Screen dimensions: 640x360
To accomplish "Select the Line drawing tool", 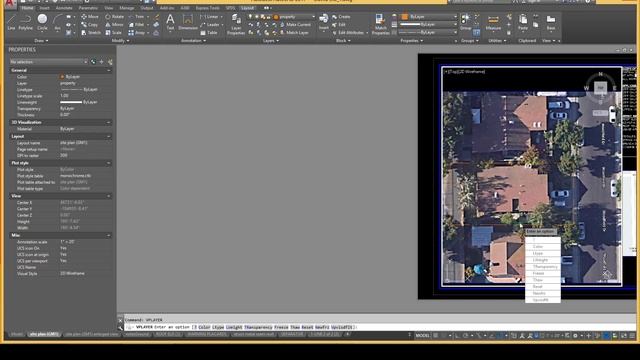I will [11, 22].
